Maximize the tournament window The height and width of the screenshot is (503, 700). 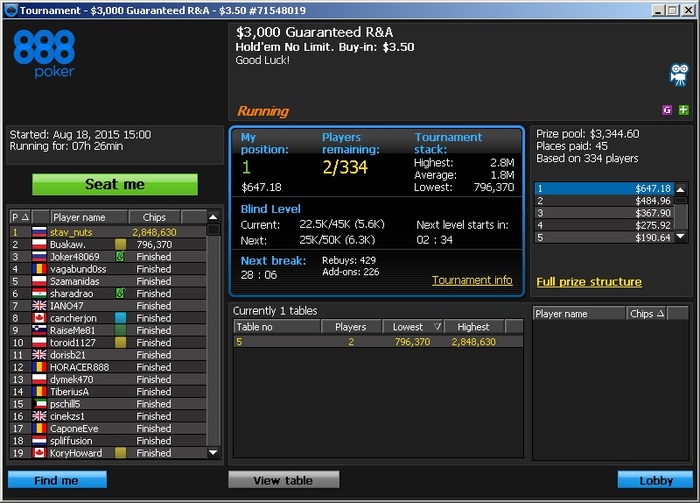click(672, 10)
